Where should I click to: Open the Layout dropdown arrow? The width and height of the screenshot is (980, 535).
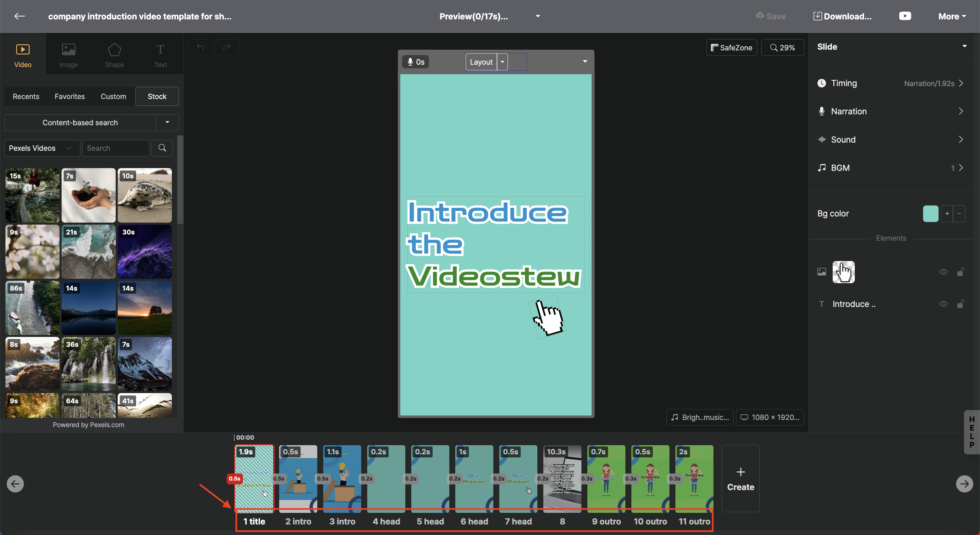coord(502,62)
